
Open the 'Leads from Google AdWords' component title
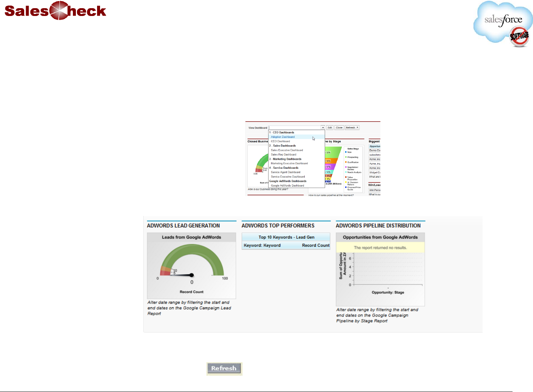coord(192,237)
